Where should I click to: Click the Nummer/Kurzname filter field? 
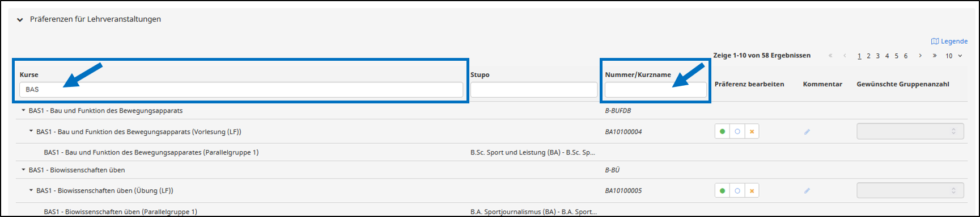click(x=656, y=90)
